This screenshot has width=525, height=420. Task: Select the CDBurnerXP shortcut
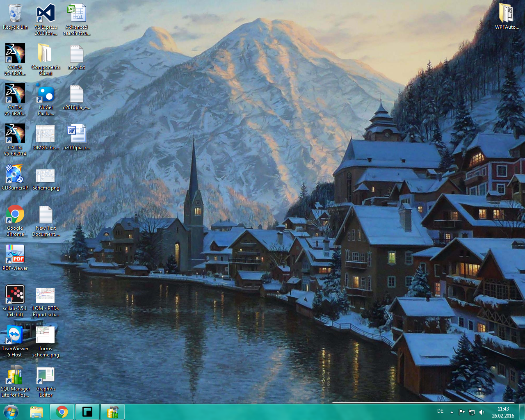click(x=15, y=178)
